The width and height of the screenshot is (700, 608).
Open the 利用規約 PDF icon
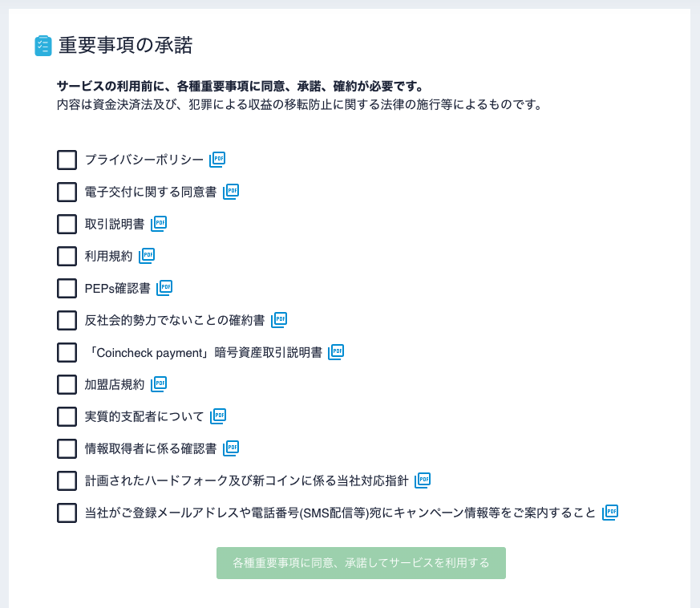click(x=147, y=256)
